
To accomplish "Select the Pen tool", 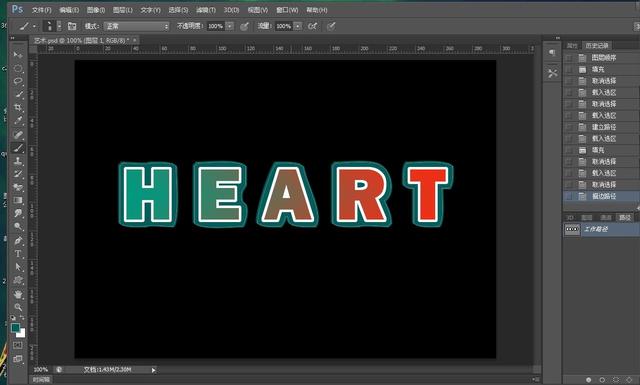I will coord(18,240).
